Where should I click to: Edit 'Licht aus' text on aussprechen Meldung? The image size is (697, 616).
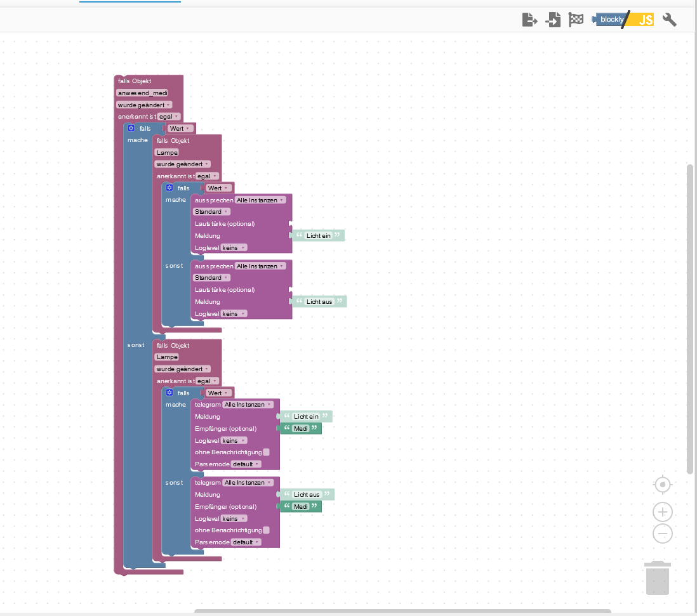point(319,302)
